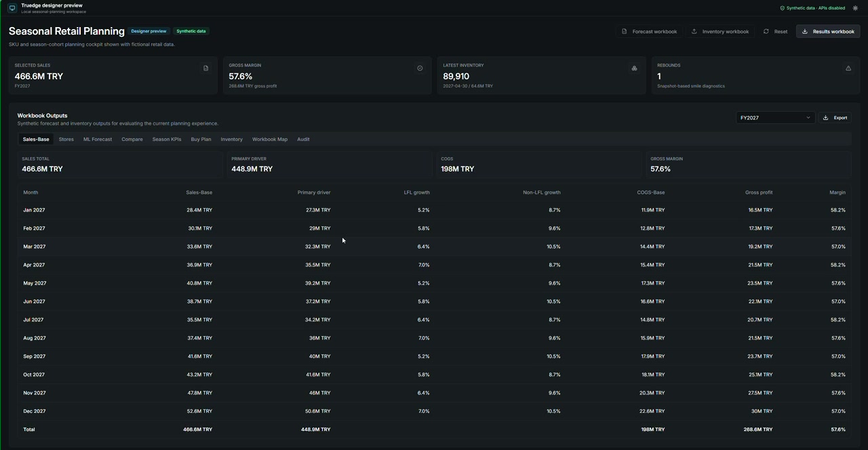The height and width of the screenshot is (450, 868).
Task: Click the Seasonal Retail Planning heading
Action: pyautogui.click(x=66, y=31)
